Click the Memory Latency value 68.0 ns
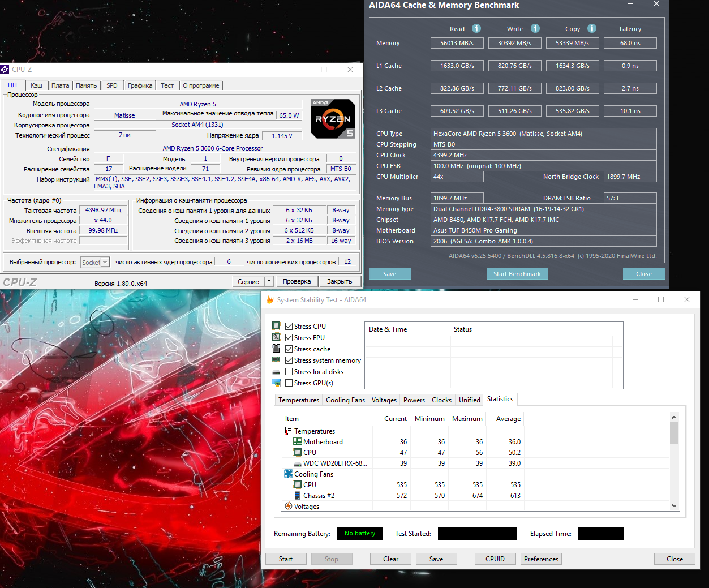Viewport: 709px width, 588px height. [630, 43]
